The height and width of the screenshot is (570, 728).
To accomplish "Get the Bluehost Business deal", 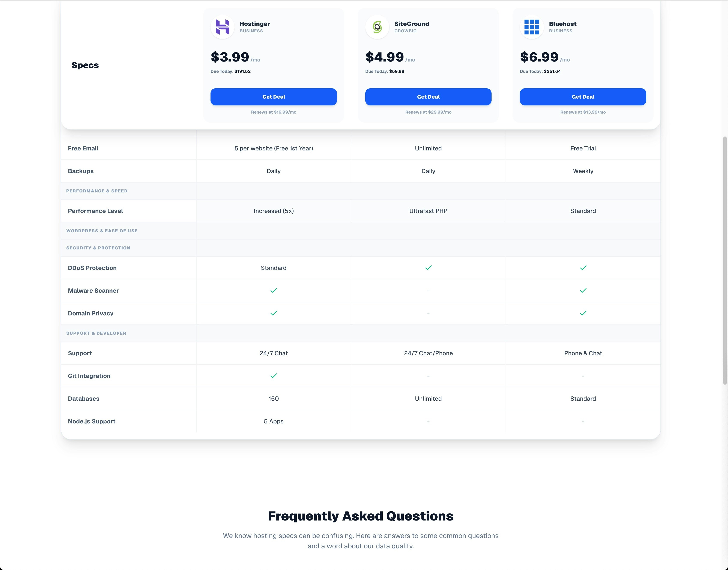I will [x=583, y=97].
